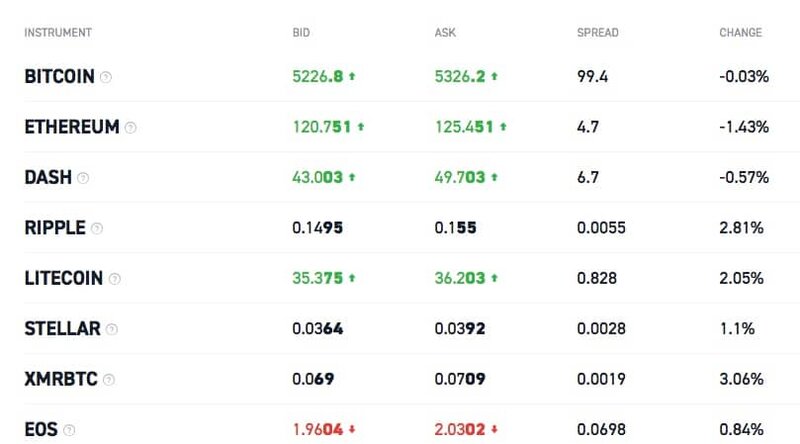Click the ASK column header
Viewport: 800px width, 444px height.
click(445, 33)
